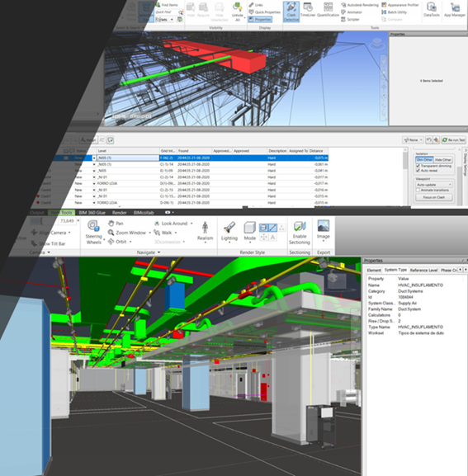Open the Zoom Window dropdown arrow
Viewport: 468px width, 476px height.
pyautogui.click(x=149, y=233)
